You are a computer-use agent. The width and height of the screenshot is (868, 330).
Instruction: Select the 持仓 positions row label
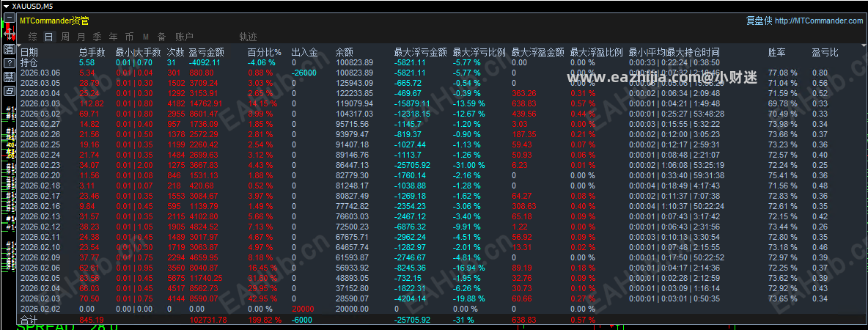click(29, 62)
